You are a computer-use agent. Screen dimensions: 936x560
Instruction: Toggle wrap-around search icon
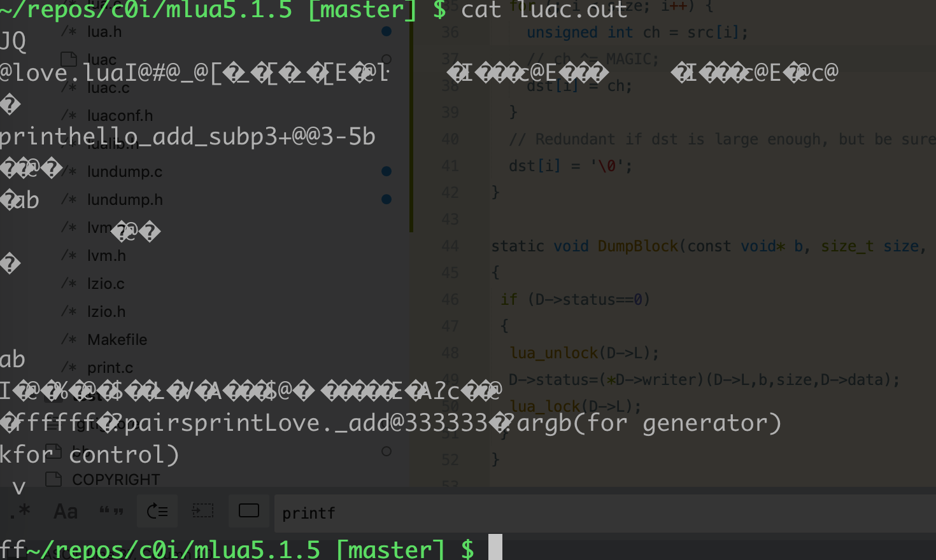tap(157, 511)
